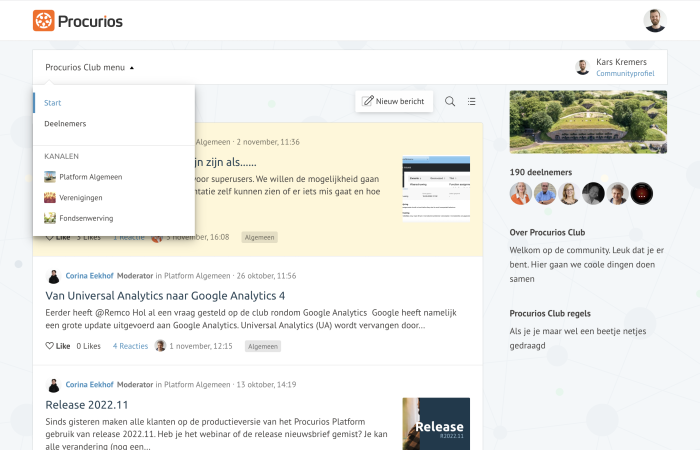The height and width of the screenshot is (450, 700).
Task: Click Corina Eekhof avatar on Release post
Action: [x=54, y=385]
